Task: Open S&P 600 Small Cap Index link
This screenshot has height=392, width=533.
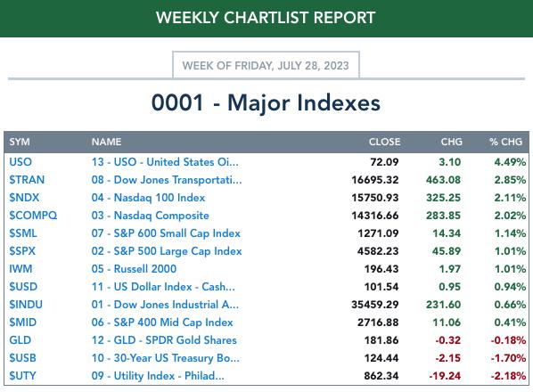Action: pyautogui.click(x=166, y=233)
